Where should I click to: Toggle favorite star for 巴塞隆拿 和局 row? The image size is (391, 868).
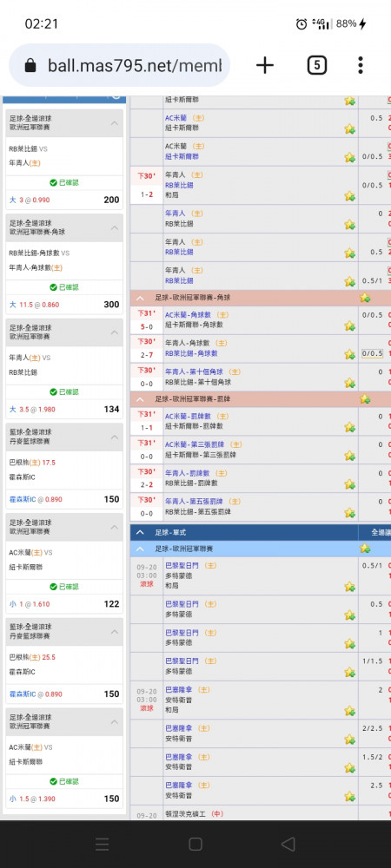tap(349, 711)
